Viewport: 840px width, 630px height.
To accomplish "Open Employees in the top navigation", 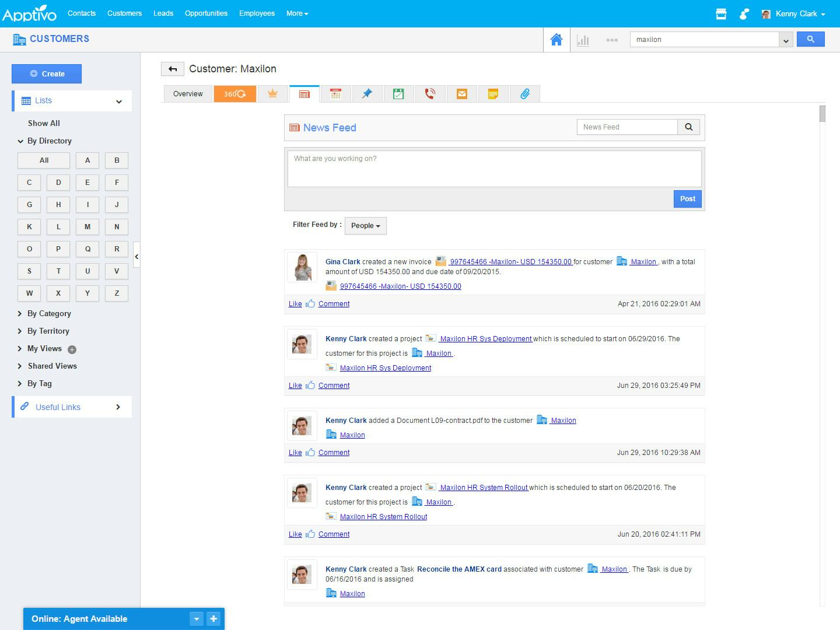I will pyautogui.click(x=257, y=13).
